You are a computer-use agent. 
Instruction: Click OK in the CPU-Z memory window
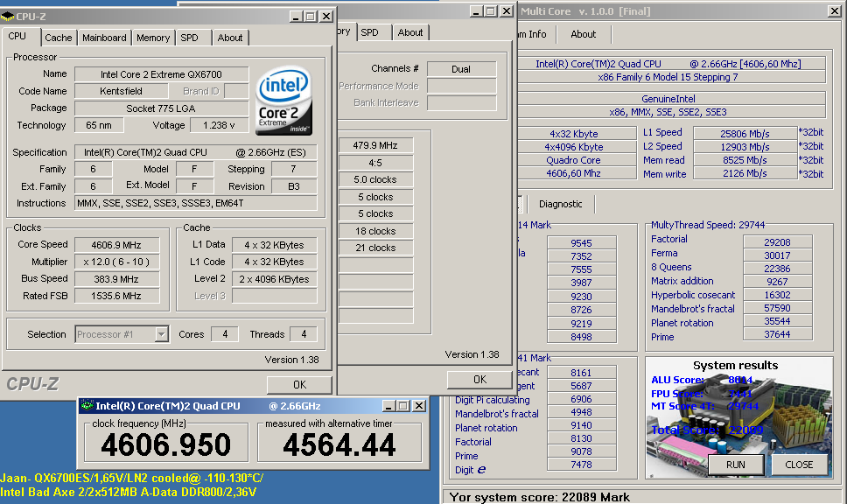click(x=479, y=380)
